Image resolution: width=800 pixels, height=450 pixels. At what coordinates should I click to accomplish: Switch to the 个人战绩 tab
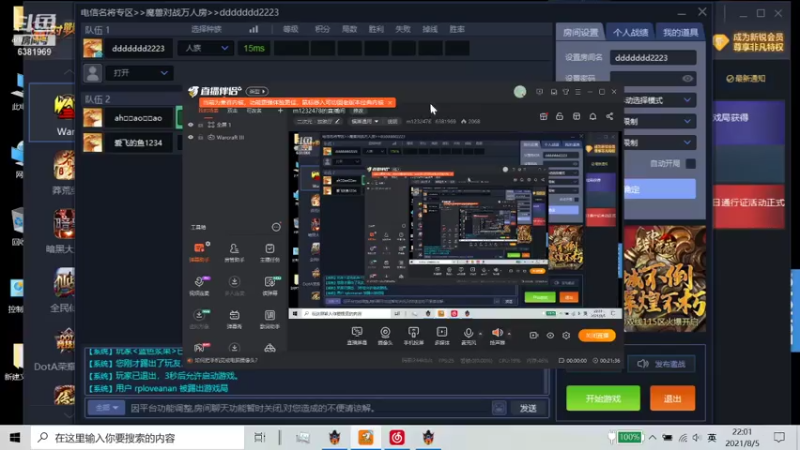[x=630, y=32]
